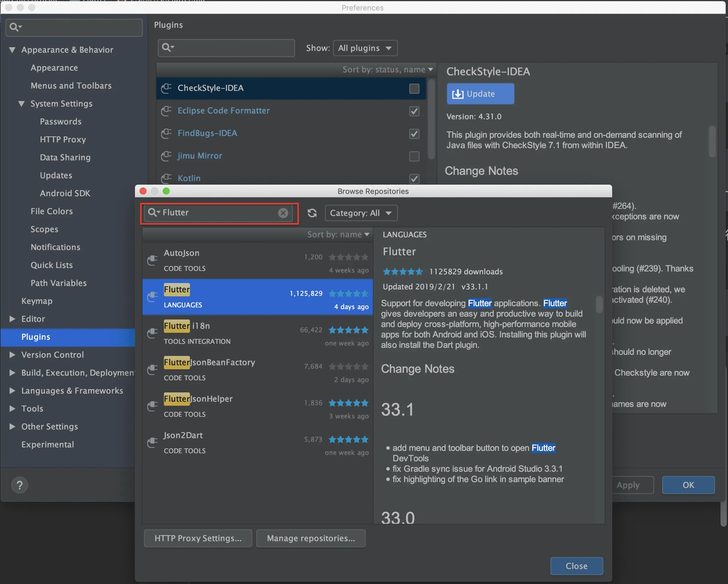Open the plugins search magnifier options
728x584 pixels.
tap(167, 47)
